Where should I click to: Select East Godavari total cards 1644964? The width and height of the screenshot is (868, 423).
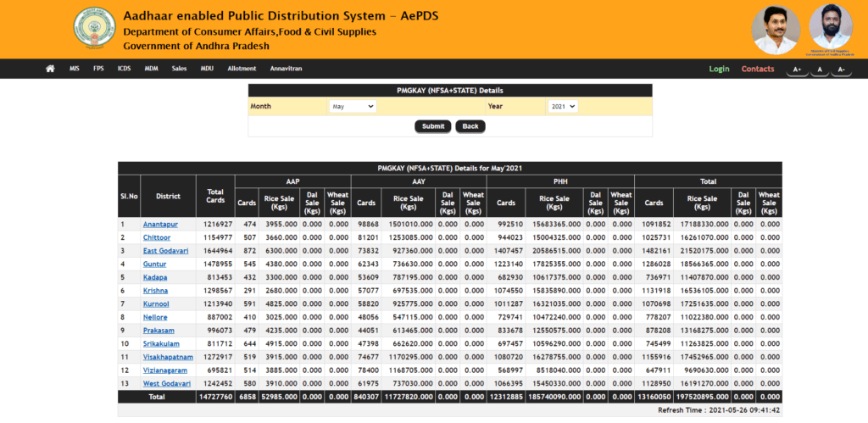tap(218, 251)
